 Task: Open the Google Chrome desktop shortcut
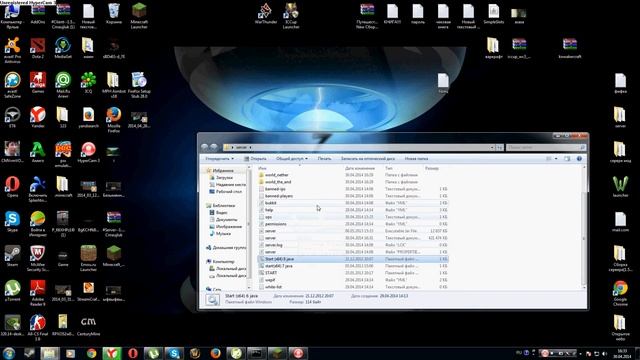620,293
